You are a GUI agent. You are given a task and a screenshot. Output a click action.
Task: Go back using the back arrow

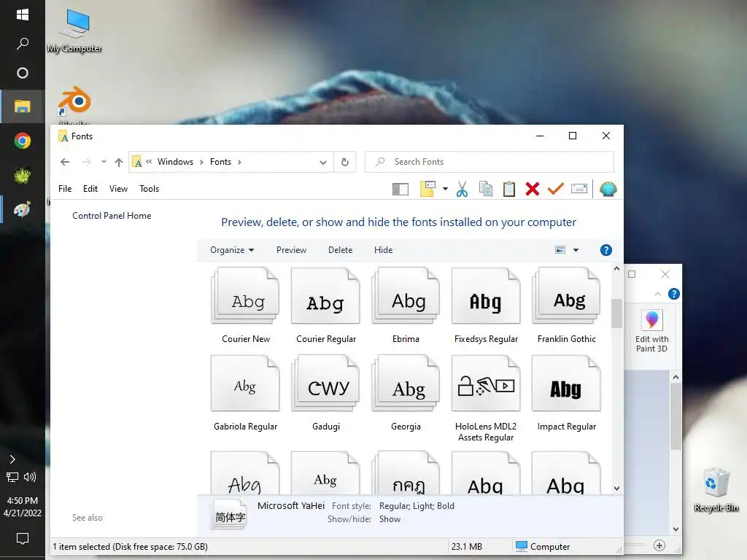tap(65, 162)
